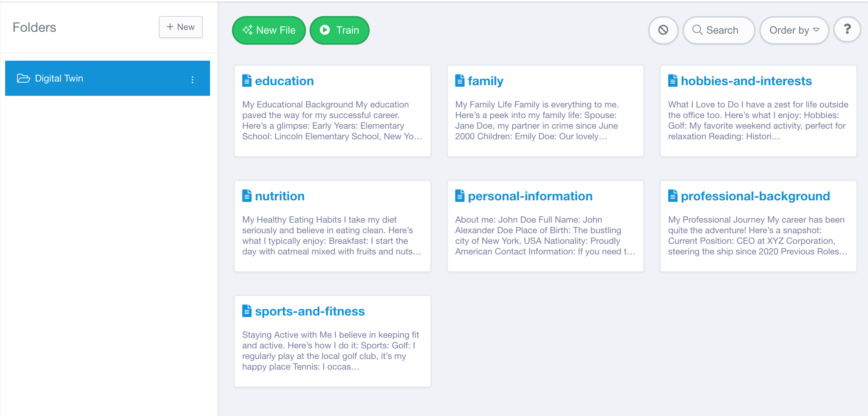Open Digital Twin folder options menu
The height and width of the screenshot is (416, 868).
[x=192, y=80]
